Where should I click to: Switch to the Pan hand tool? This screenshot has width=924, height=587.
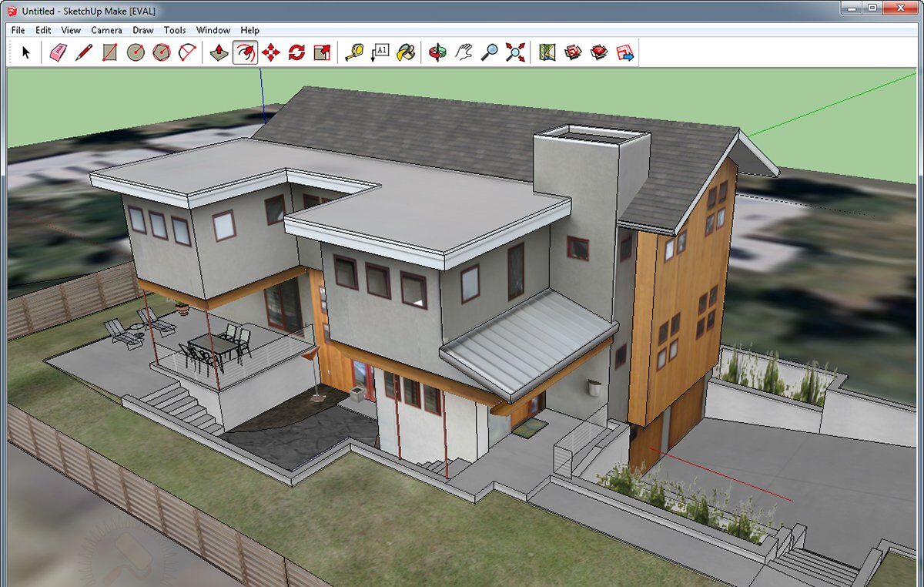464,52
